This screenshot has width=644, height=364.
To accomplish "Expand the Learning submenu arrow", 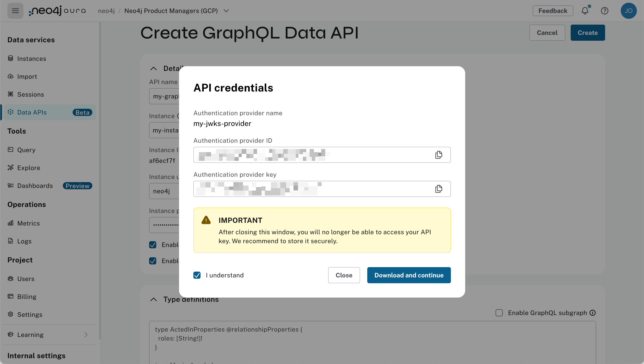I will tap(86, 335).
